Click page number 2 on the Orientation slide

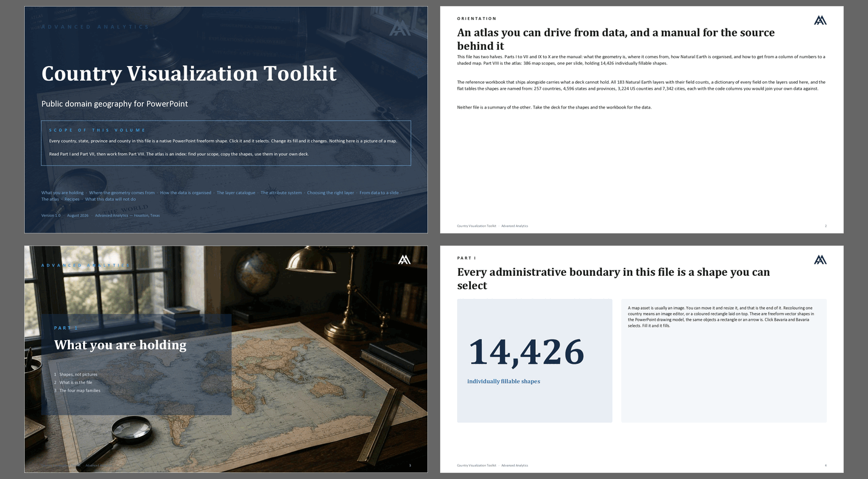[x=826, y=226]
